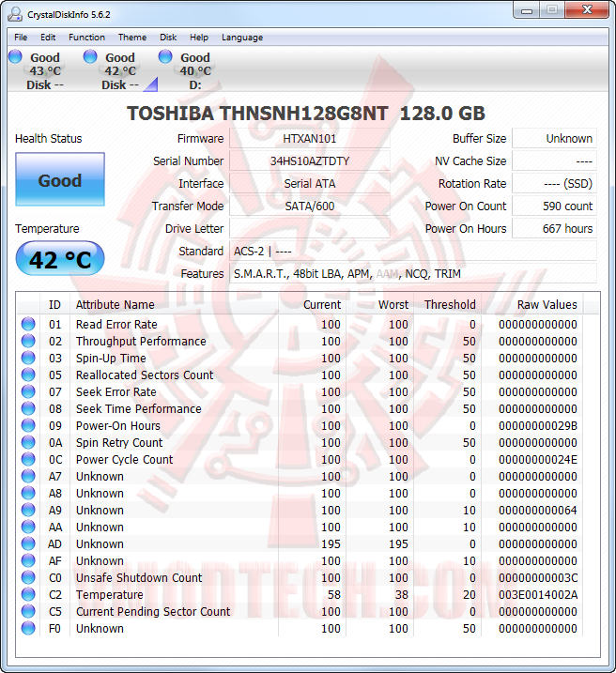Click the Threshold column header
The image size is (616, 673).
(447, 305)
